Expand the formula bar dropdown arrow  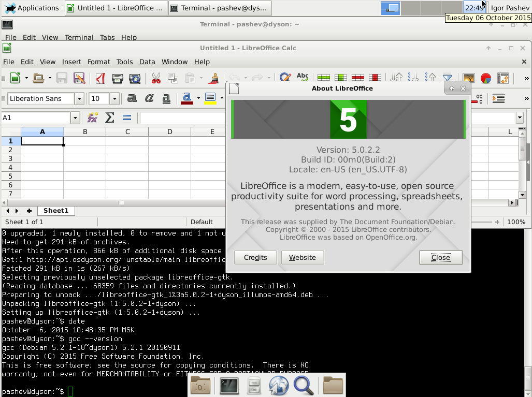(520, 118)
